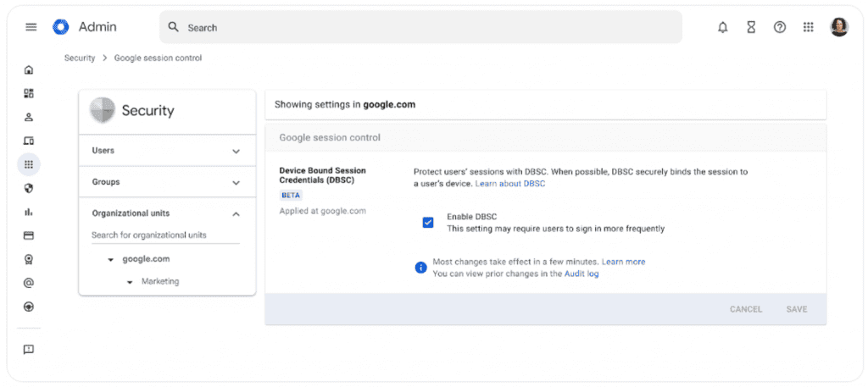This screenshot has width=868, height=387.
Task: Open the help question mark icon
Action: click(x=780, y=27)
